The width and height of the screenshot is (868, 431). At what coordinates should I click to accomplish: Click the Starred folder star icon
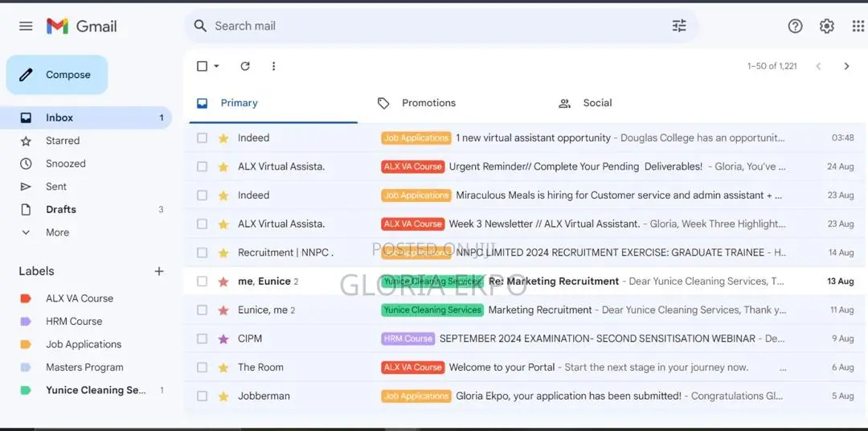(26, 141)
